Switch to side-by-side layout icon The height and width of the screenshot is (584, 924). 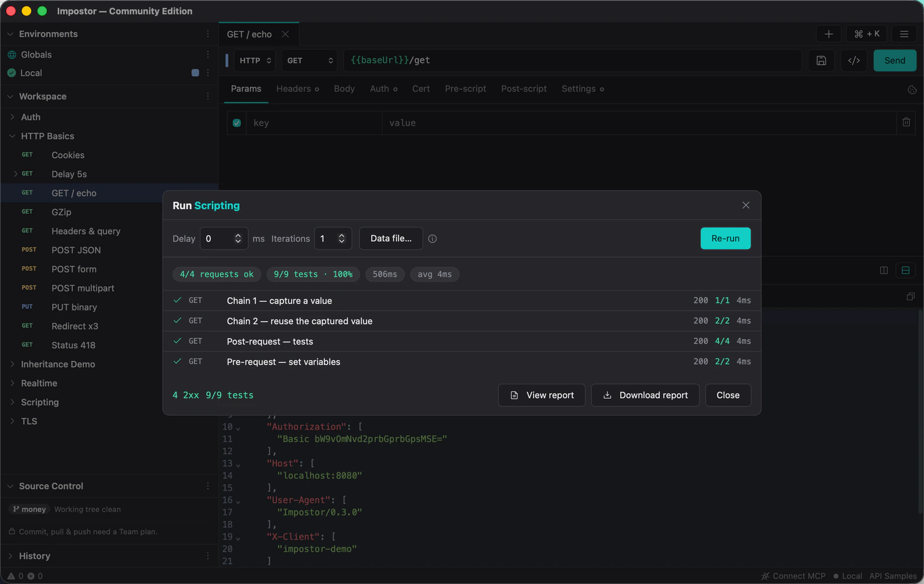pyautogui.click(x=884, y=270)
